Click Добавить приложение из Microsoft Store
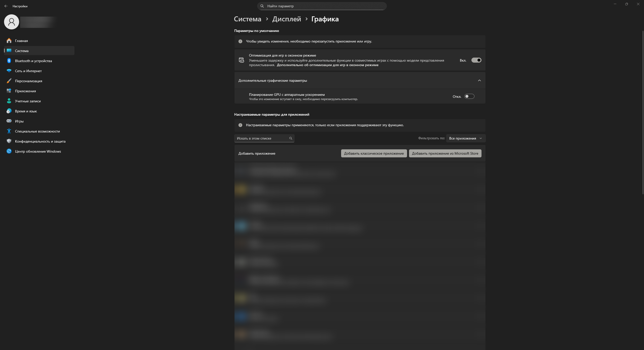The image size is (644, 350). coord(445,153)
